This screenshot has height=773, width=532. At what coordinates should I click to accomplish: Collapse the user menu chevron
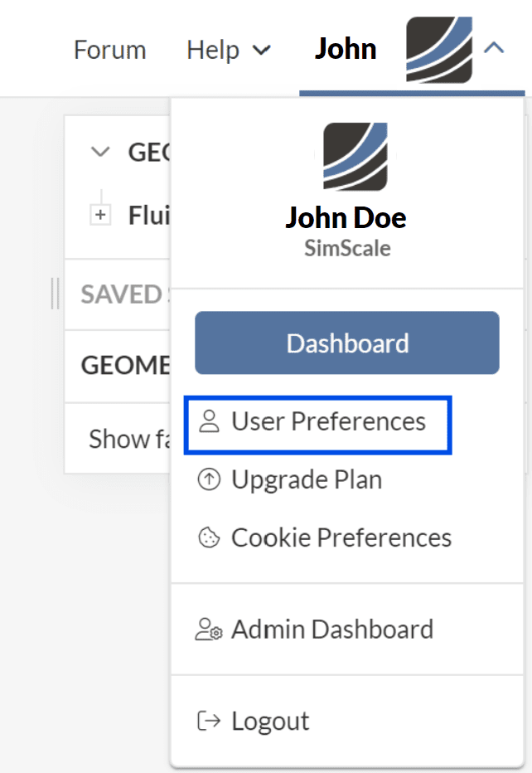click(x=494, y=49)
